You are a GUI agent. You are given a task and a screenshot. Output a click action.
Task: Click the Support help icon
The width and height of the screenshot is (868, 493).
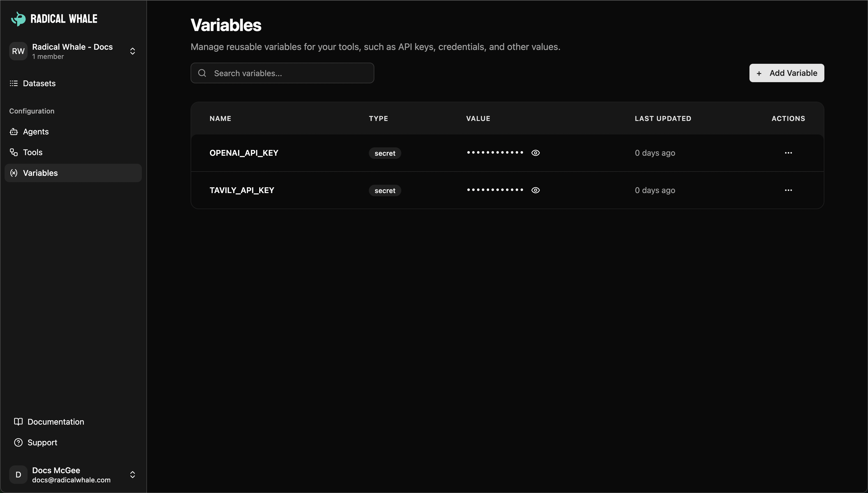[x=18, y=442]
